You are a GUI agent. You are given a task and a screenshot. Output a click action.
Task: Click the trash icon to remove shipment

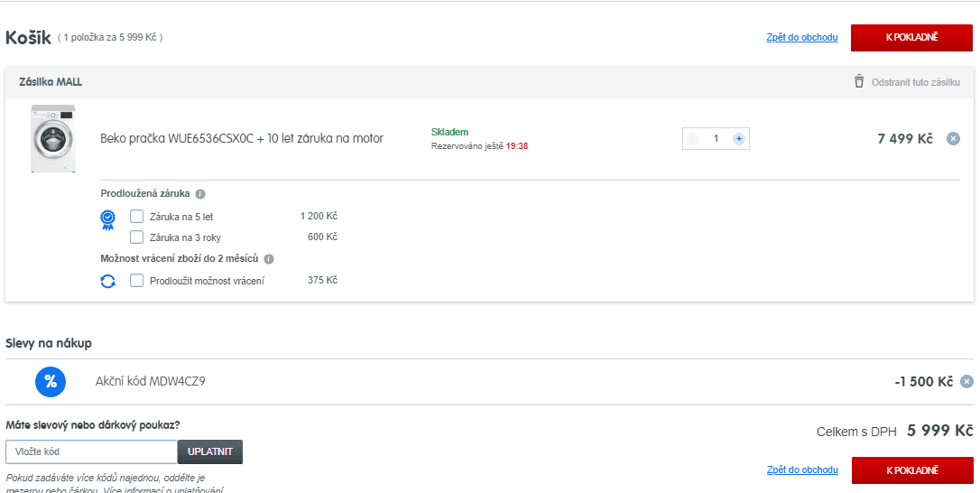[859, 82]
